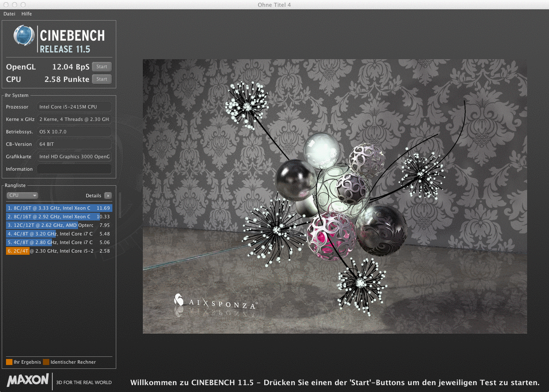The height and width of the screenshot is (392, 549).
Task: Select the Prozessor field Intel Core i5-2415M
Action: pyautogui.click(x=74, y=107)
